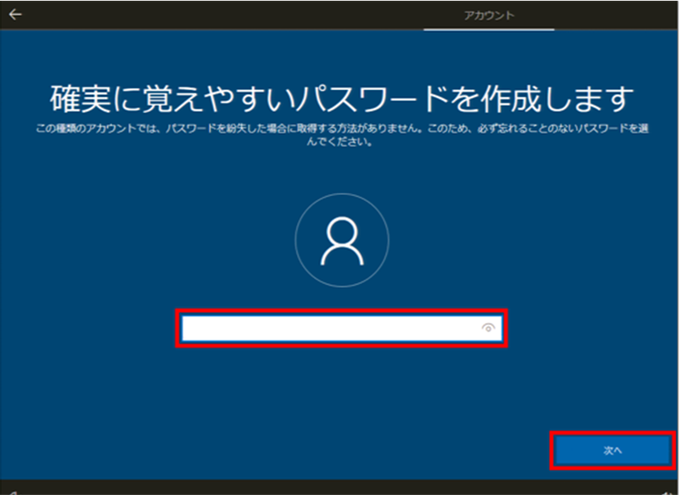Click the 次へ button
The width and height of the screenshot is (680, 495).
click(612, 450)
